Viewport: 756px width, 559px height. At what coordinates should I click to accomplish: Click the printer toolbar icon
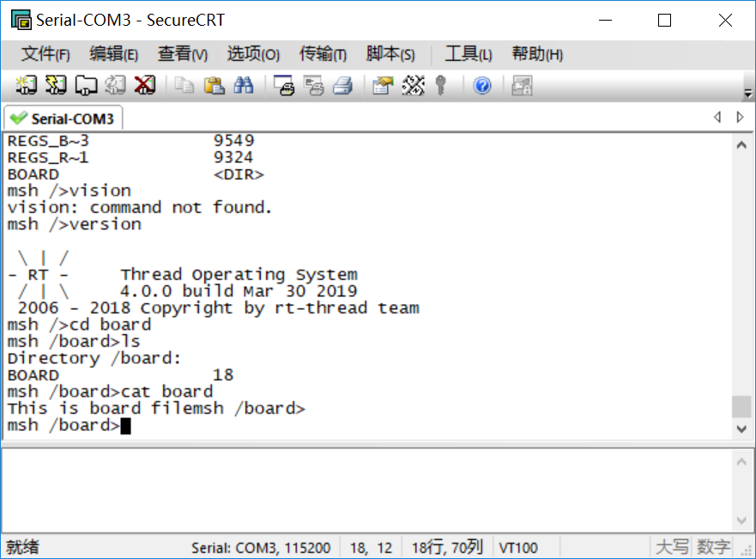pyautogui.click(x=343, y=85)
